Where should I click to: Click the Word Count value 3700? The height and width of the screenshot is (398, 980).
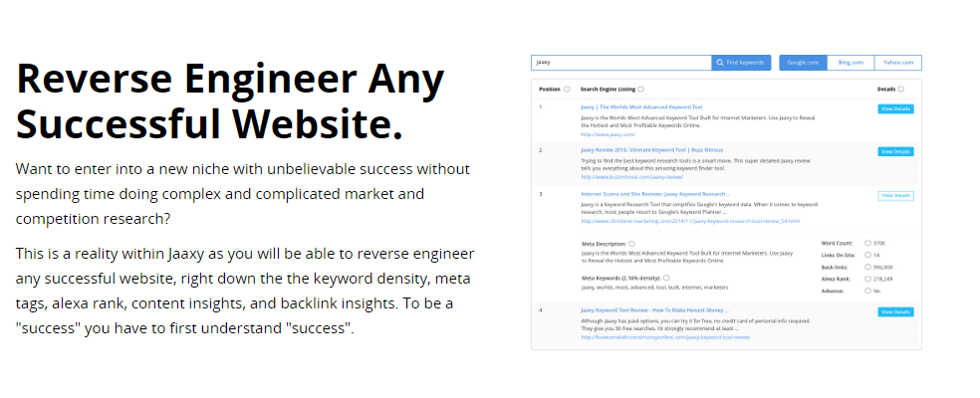(x=878, y=243)
